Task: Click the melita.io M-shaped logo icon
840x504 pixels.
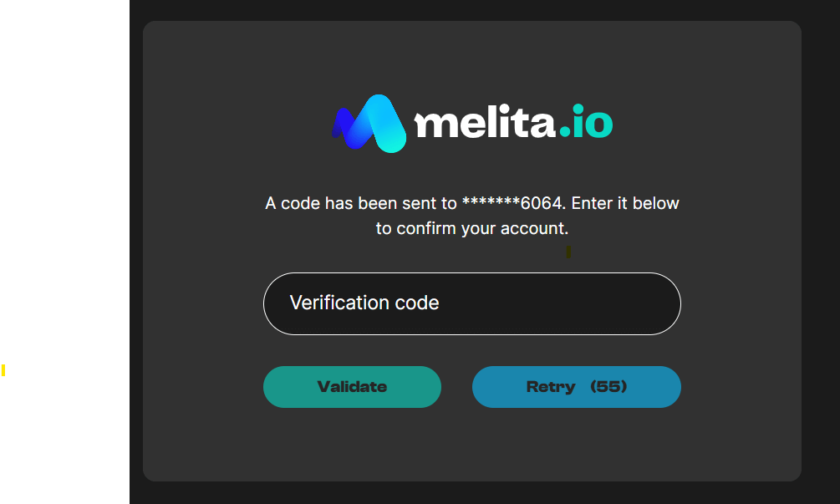Action: click(369, 124)
